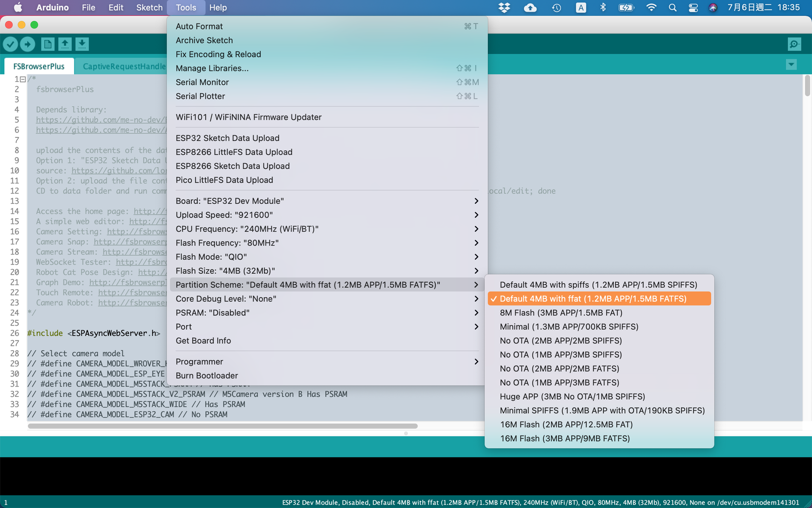
Task: Open Serial Plotter
Action: (x=327, y=96)
